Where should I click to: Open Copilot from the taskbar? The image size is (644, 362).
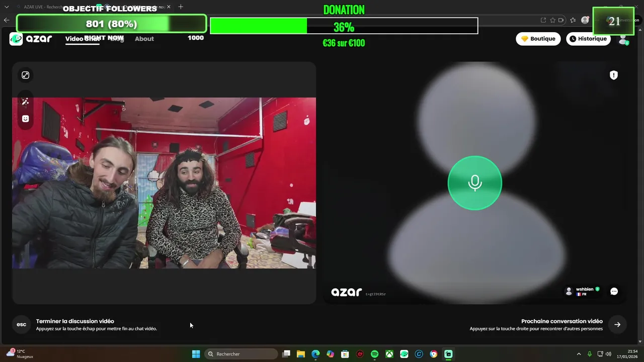(330, 354)
